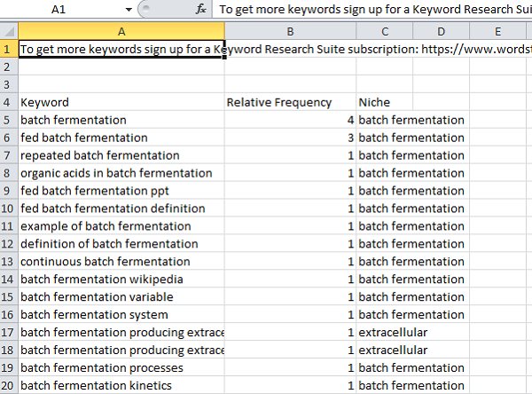
Task: Select cell 'batch fermentation variable'
Action: (121, 297)
